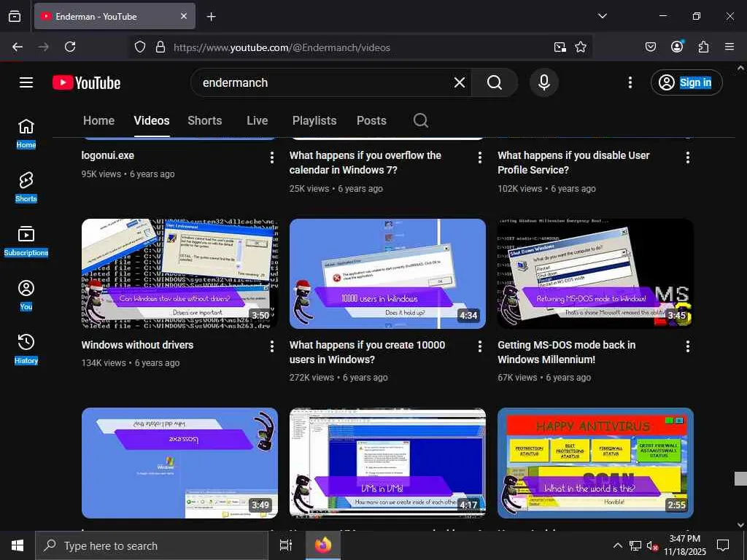Screen dimensions: 747x560
Task: Click the YouTube logo
Action: click(x=86, y=82)
